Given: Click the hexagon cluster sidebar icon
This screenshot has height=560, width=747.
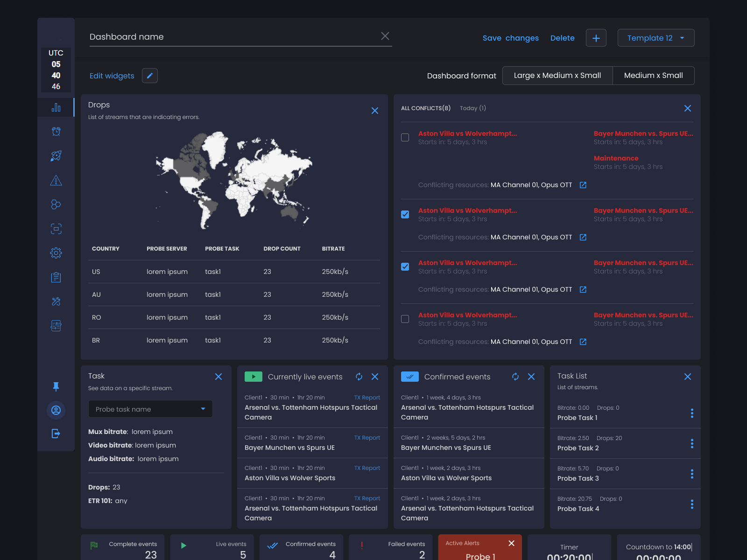Looking at the screenshot, I should point(56,204).
